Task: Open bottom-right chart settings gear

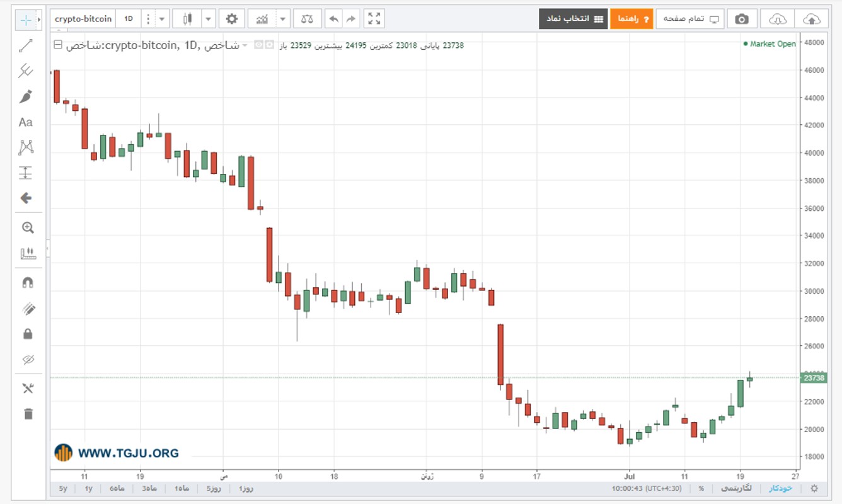Action: (814, 488)
